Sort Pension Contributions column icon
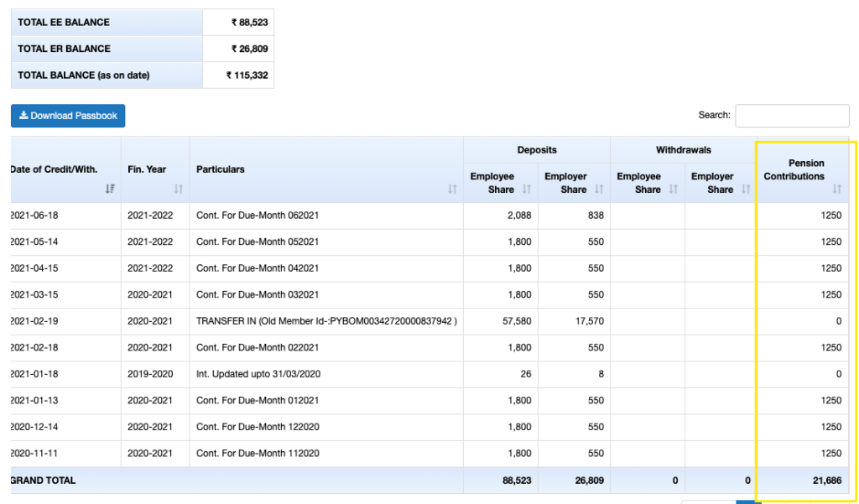This screenshot has height=504, width=859. 836,189
